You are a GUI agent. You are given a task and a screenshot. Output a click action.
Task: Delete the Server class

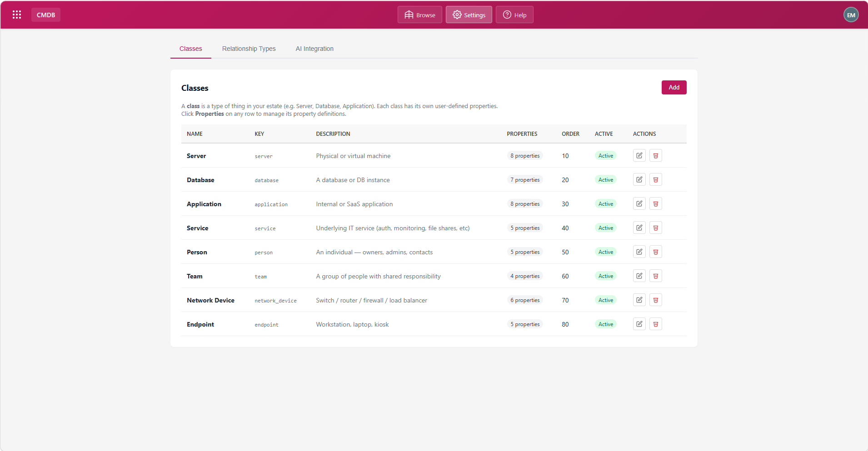[x=656, y=155]
